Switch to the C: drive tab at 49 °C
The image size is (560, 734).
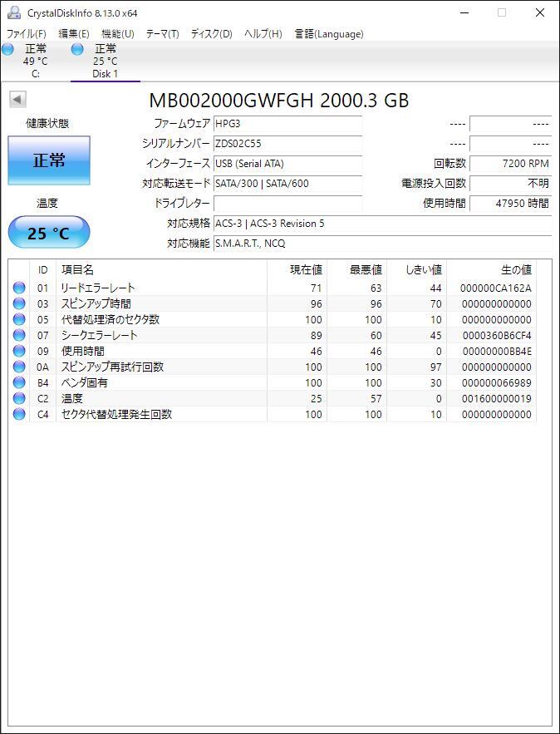35,61
